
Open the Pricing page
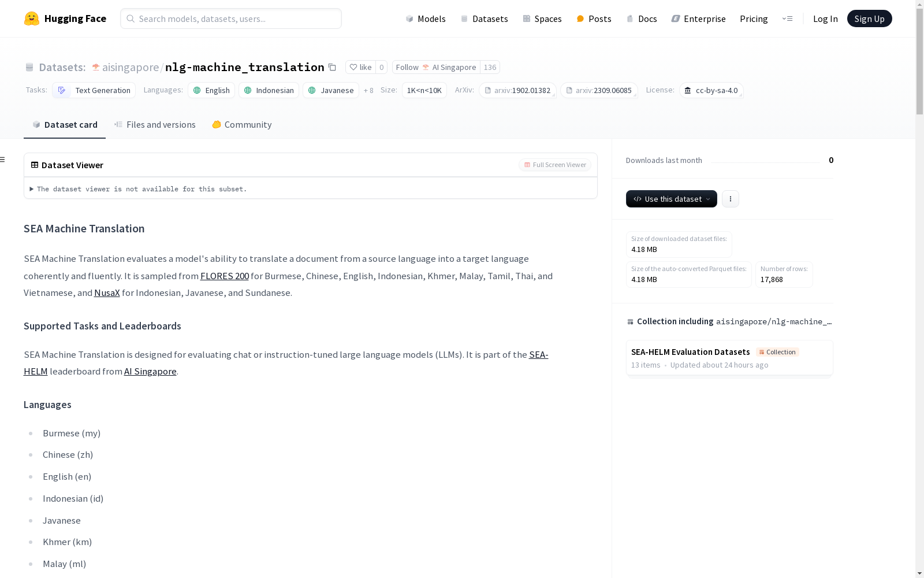[754, 18]
